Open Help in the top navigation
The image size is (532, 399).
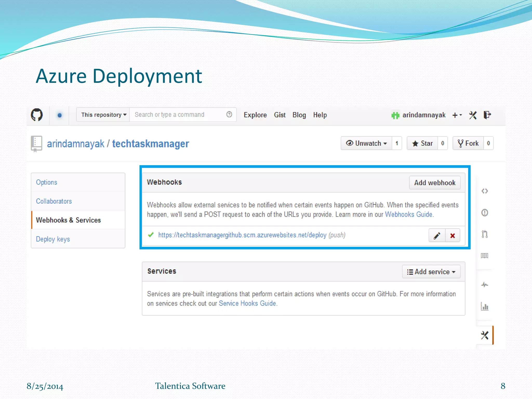point(320,115)
